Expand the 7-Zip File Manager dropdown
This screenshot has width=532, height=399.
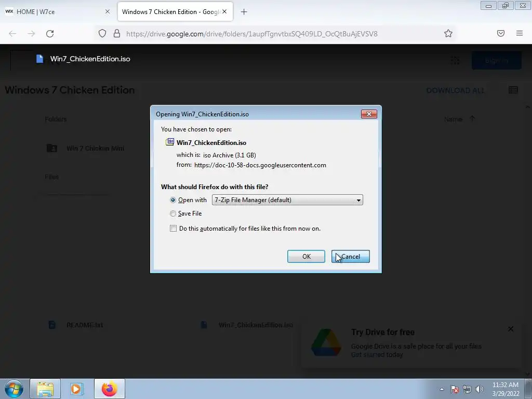(287, 200)
